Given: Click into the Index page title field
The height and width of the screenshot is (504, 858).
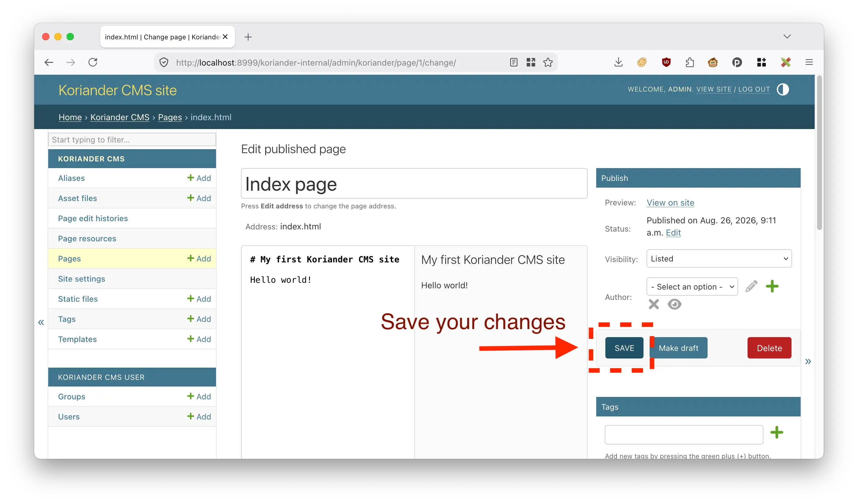Looking at the screenshot, I should click(x=414, y=184).
